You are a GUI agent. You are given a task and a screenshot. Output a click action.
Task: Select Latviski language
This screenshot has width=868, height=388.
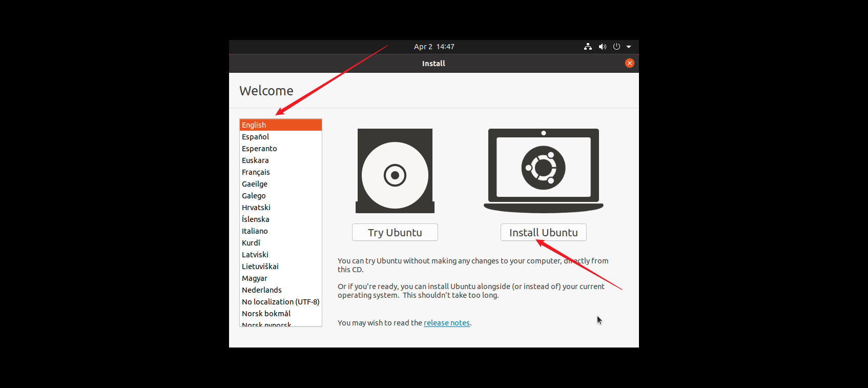[281, 255]
